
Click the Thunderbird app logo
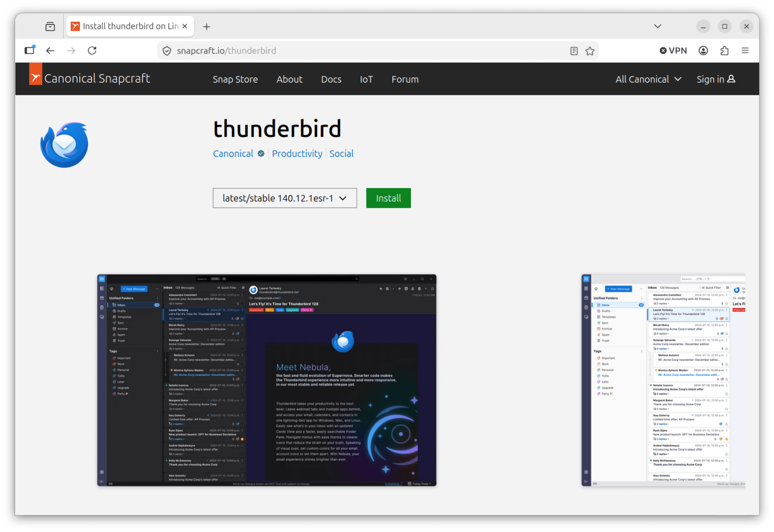pos(64,145)
